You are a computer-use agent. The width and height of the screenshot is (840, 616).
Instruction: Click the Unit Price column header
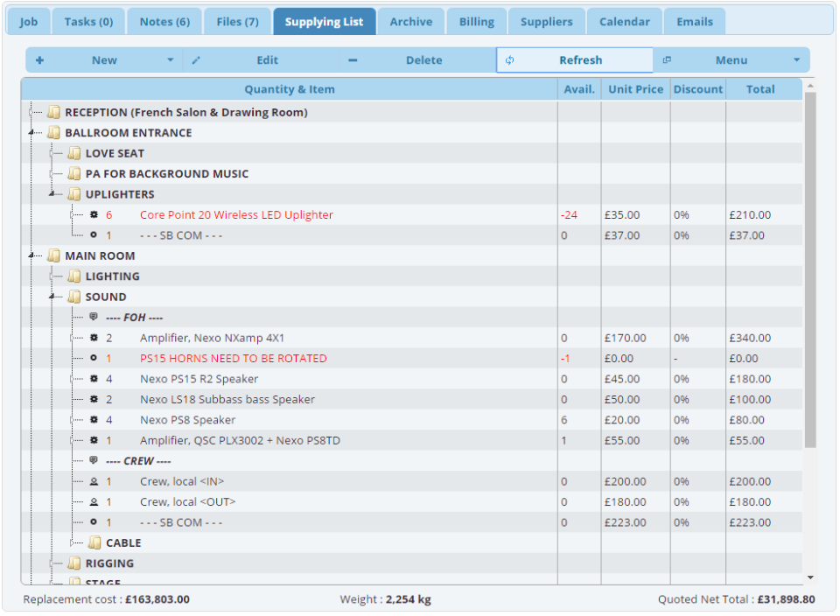tap(635, 89)
